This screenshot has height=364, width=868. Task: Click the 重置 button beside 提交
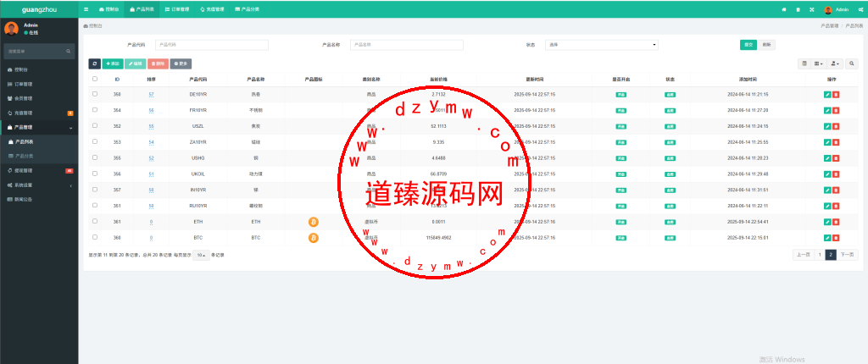[766, 45]
